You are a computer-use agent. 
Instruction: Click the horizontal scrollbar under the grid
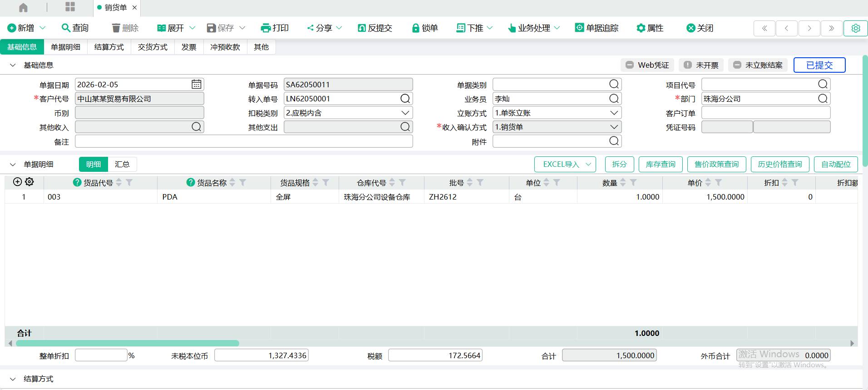coord(127,343)
